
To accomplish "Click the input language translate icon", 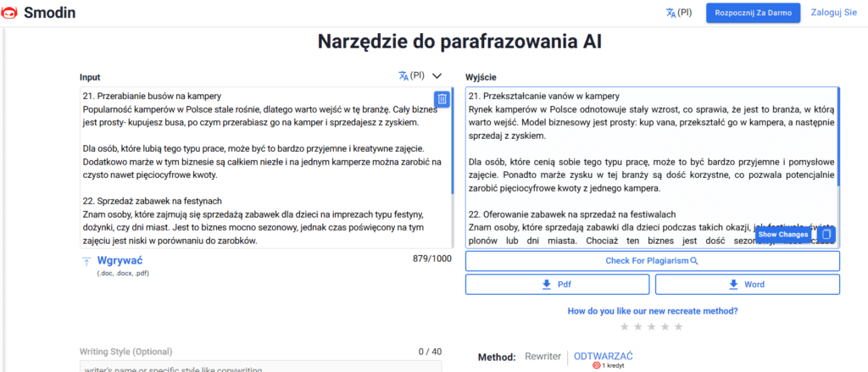I will 403,75.
